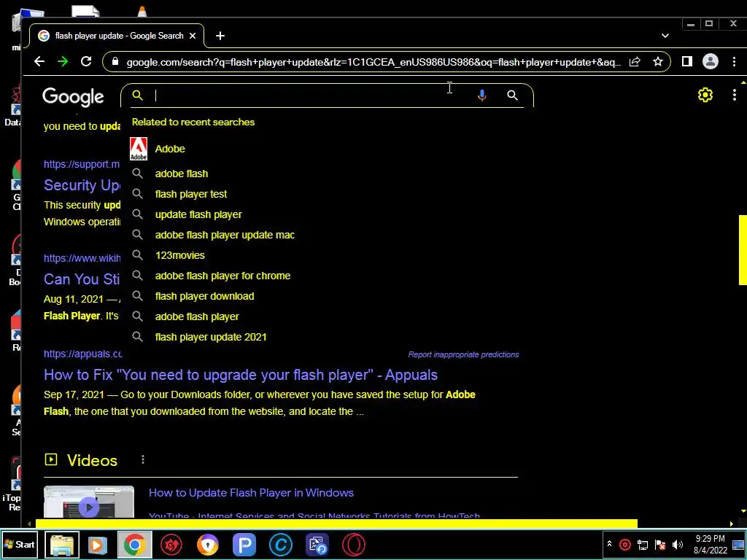The height and width of the screenshot is (560, 747).
Task: Click the red gear system tray icon
Action: [x=625, y=544]
